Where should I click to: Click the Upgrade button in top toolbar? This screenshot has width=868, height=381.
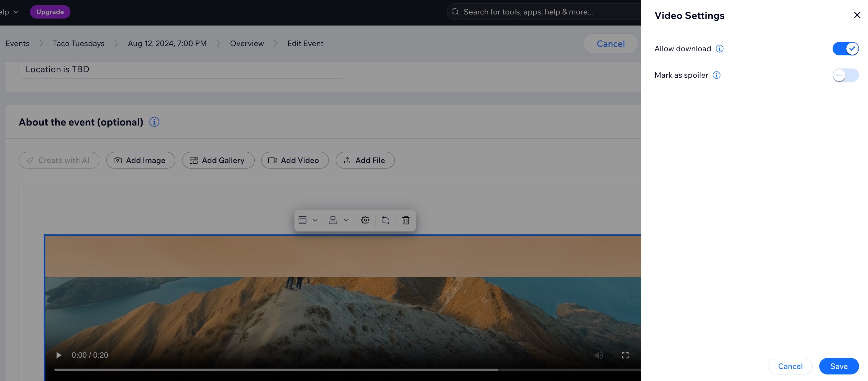[50, 11]
